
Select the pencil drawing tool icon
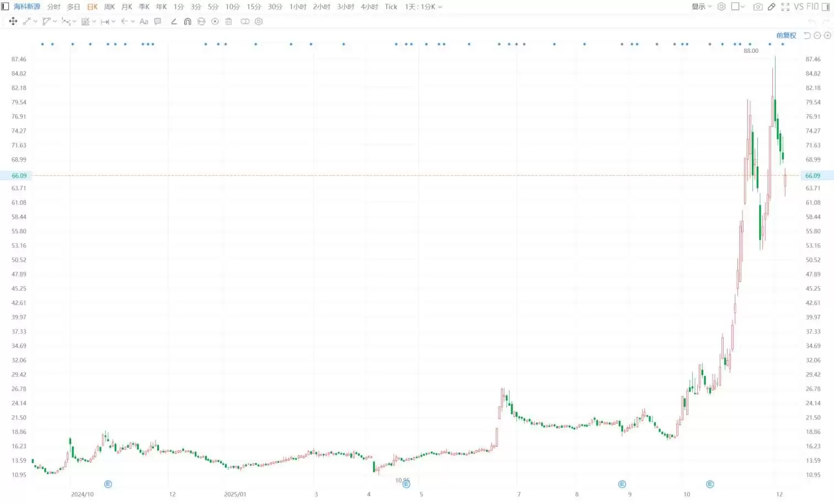click(772, 7)
